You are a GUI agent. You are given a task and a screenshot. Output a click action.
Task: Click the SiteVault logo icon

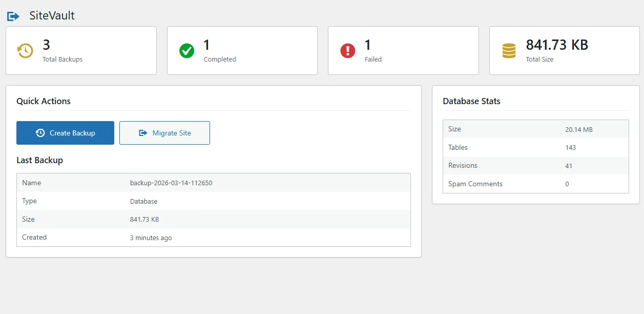coord(13,16)
